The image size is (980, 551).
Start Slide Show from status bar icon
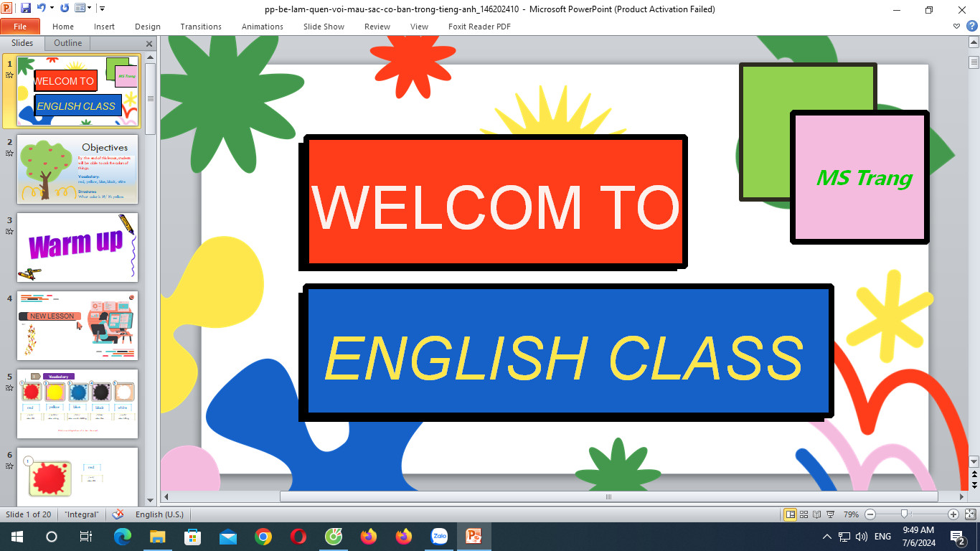[x=830, y=514]
